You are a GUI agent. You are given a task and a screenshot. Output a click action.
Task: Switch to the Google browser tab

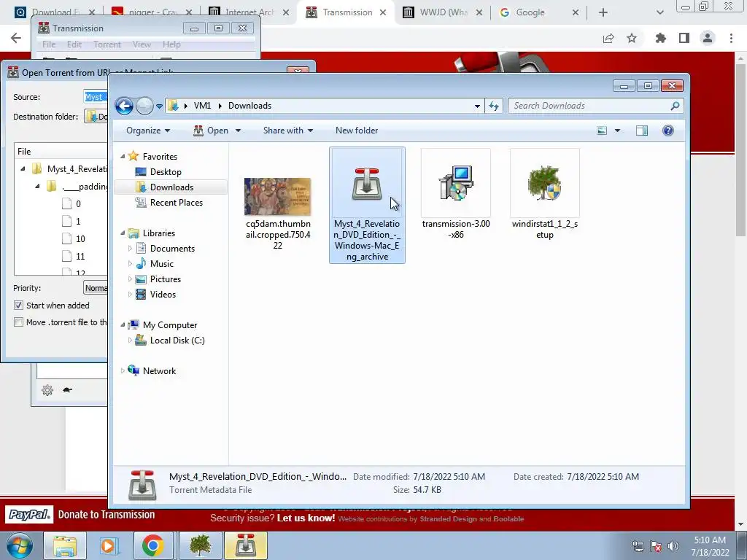538,12
